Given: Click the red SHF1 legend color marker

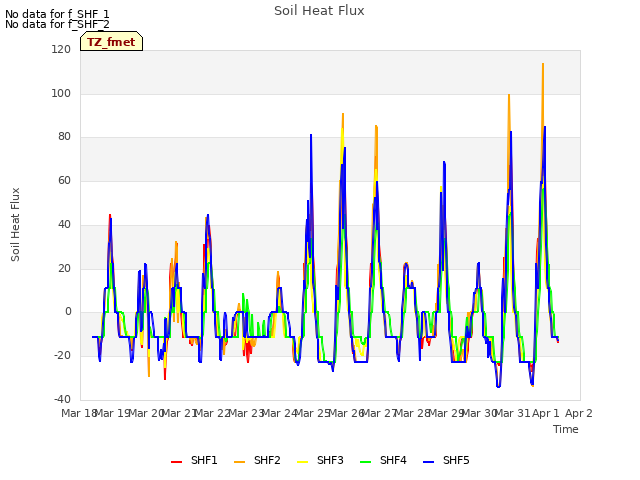Looking at the screenshot, I should (x=176, y=462).
